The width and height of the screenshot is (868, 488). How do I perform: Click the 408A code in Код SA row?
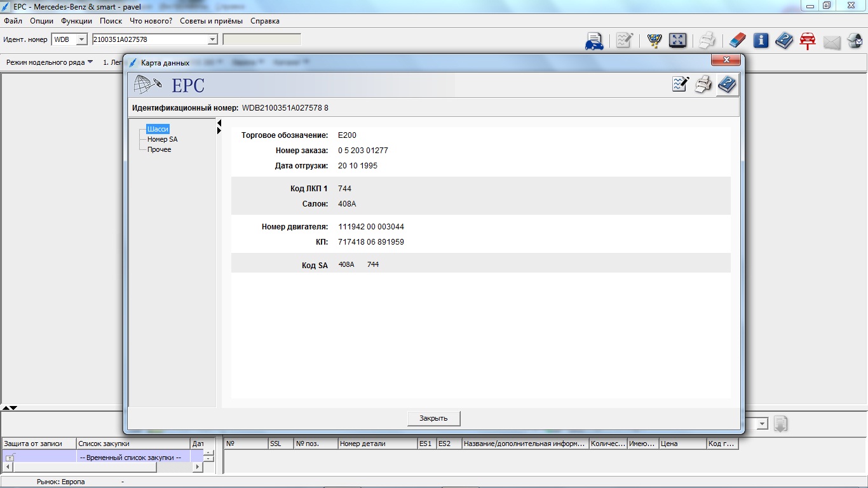pos(346,264)
